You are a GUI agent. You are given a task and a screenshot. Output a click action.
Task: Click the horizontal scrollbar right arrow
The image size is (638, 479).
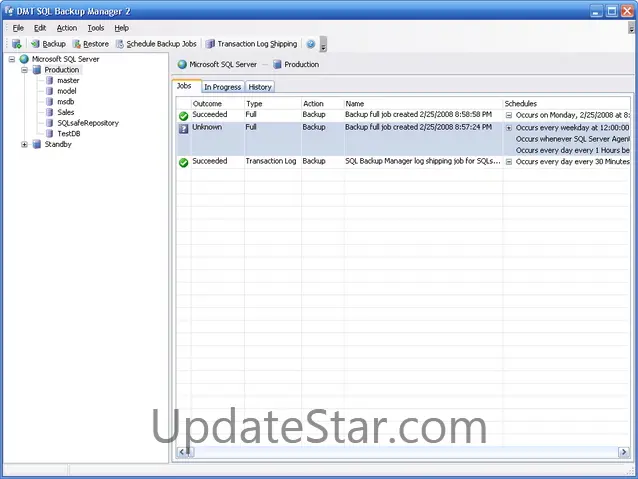pyautogui.click(x=624, y=452)
